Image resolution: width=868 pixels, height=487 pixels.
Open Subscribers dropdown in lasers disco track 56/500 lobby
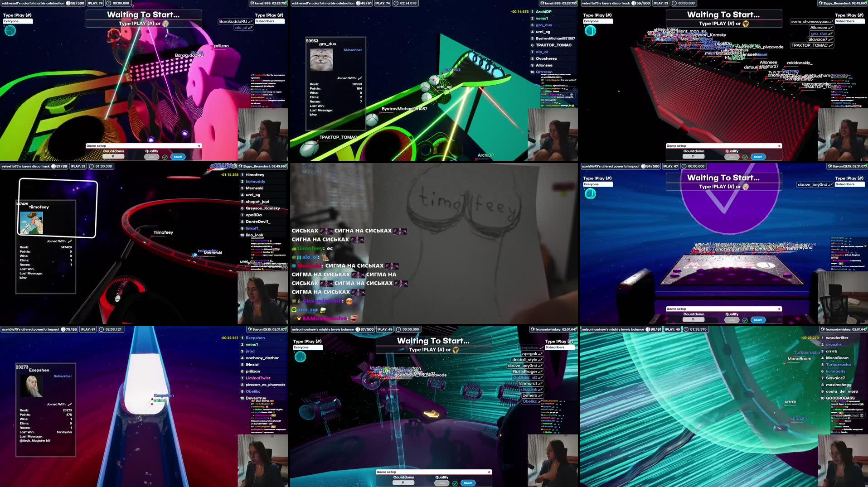850,21
